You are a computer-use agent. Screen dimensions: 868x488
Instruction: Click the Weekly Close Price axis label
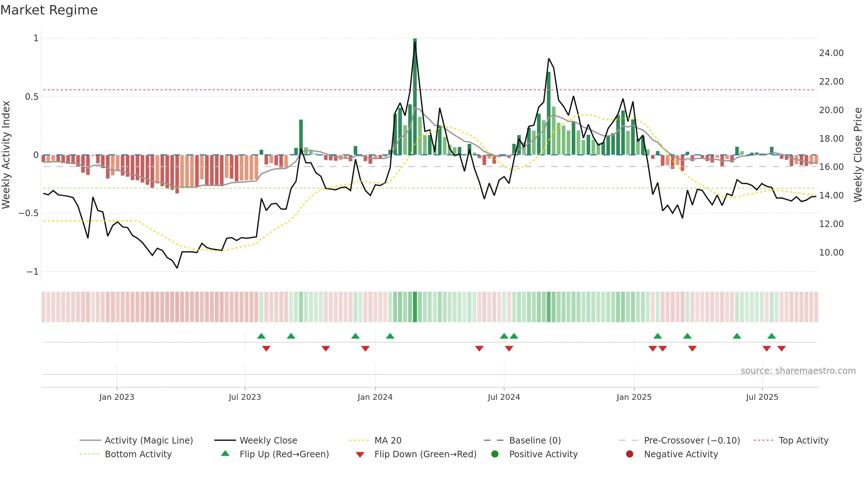(x=858, y=155)
